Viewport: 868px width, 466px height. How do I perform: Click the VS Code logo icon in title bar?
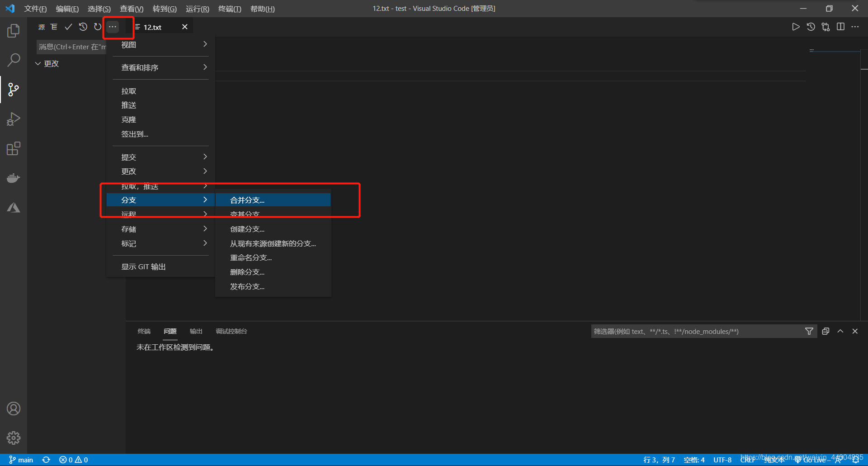[x=10, y=9]
